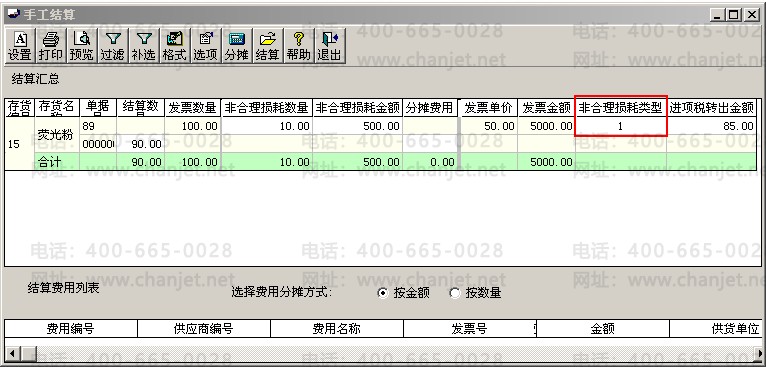Click the 非合理损耗类型 cell showing 1
Image resolution: width=766 pixels, height=367 pixels.
coord(620,126)
